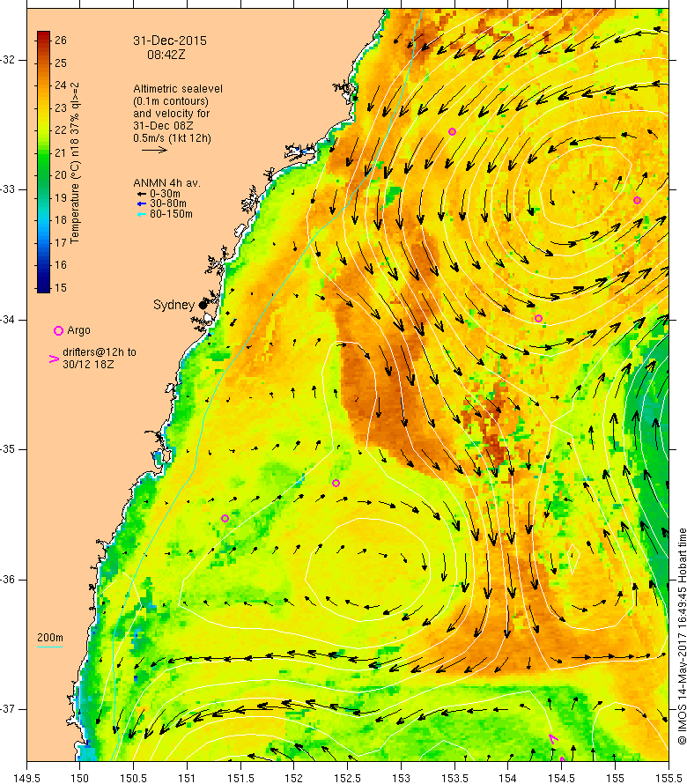Click the blue 30-80m arrow legend icon
This screenshot has width=687, height=784.
[142, 203]
